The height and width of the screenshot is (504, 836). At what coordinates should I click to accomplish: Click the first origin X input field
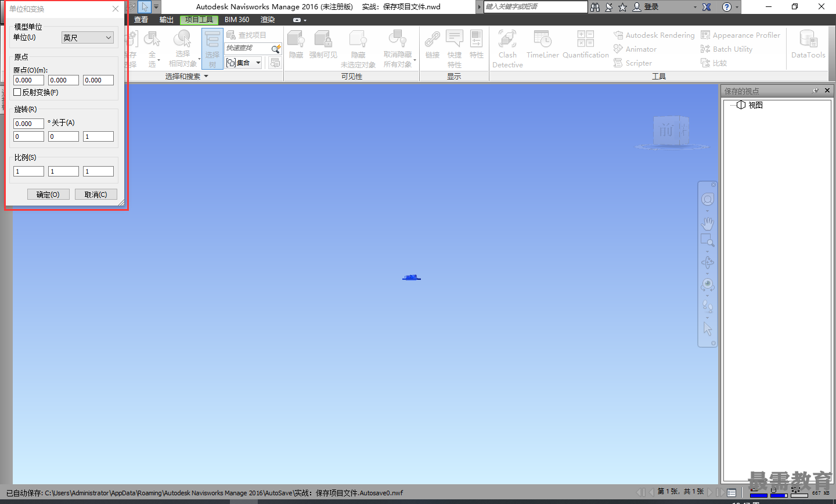28,80
